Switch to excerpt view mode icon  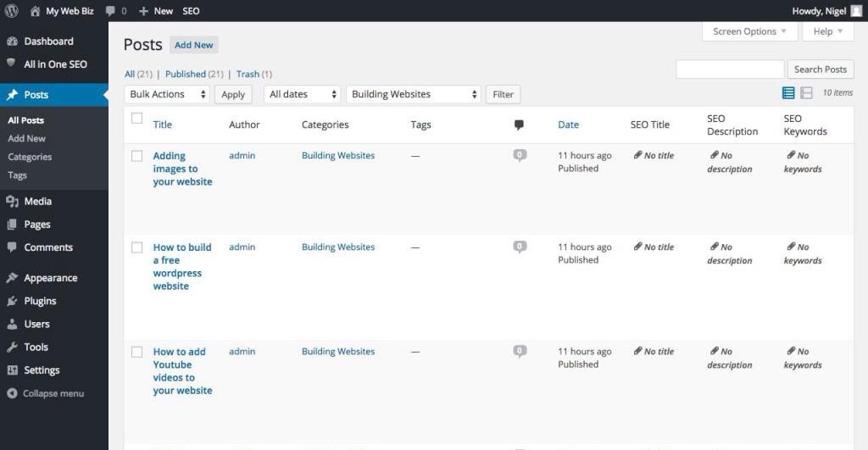pyautogui.click(x=807, y=93)
